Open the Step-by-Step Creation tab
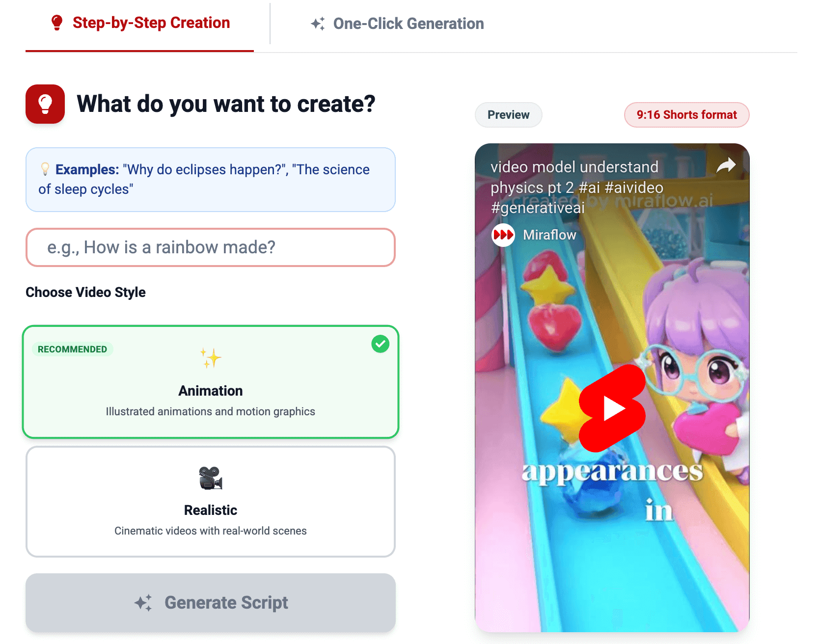Viewport: 819px width, 644px height. [140, 23]
